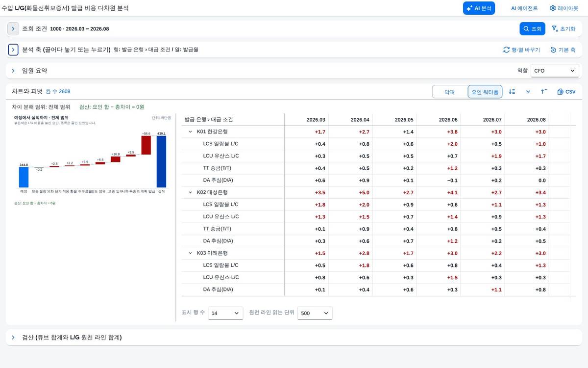Click K01 TT 송금(T/T) row label
This screenshot has width=588, height=368.
pos(218,168)
